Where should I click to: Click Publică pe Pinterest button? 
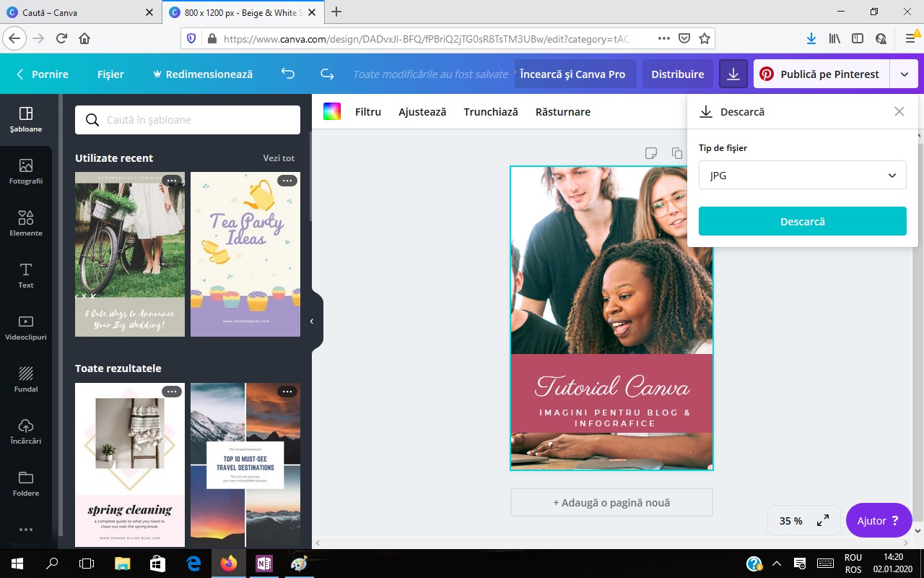[821, 74]
